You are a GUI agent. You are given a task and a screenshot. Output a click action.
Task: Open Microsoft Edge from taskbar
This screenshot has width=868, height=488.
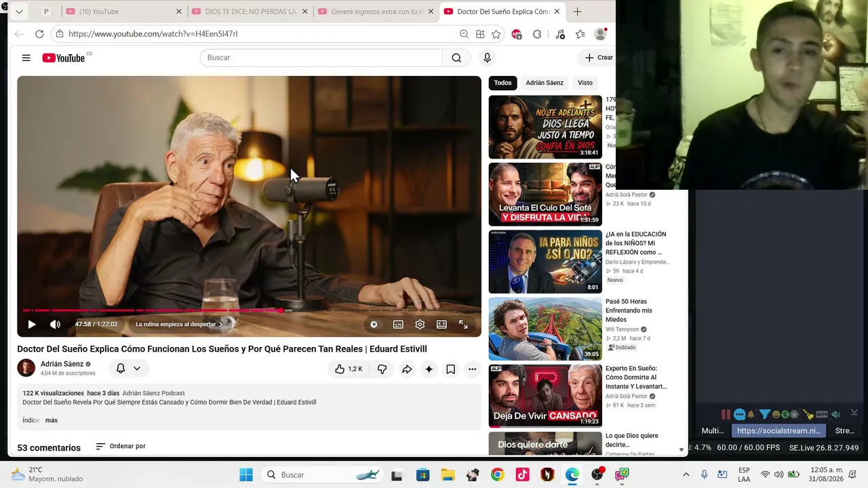572,475
